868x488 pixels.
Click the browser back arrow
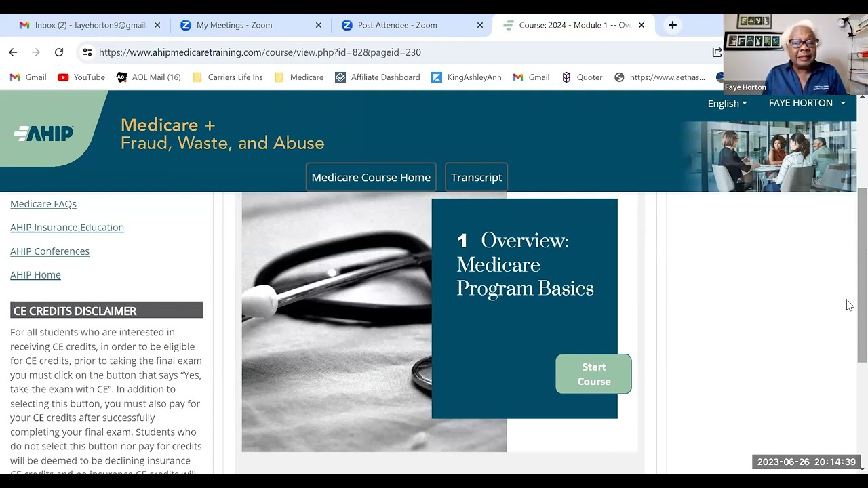[x=13, y=52]
